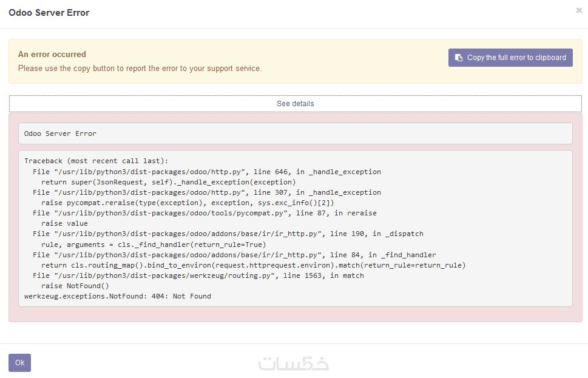
Task: Click the pycompat.py line 87 traceback entry
Action: (204, 213)
